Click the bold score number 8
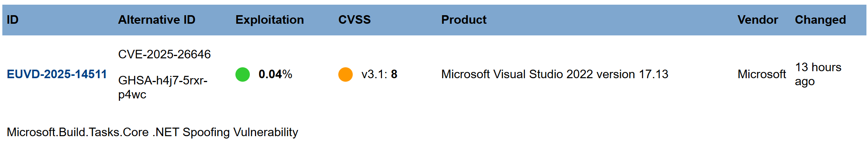The width and height of the screenshot is (868, 149). [394, 74]
